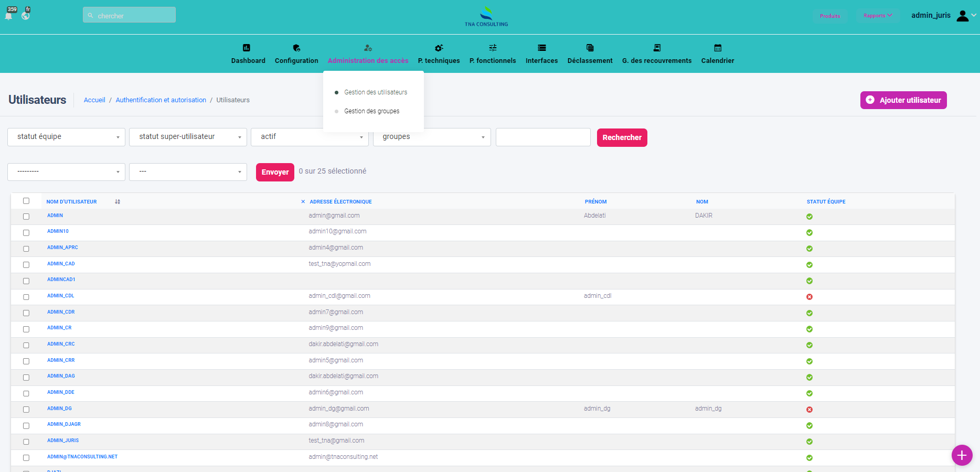Open the notifications bell icon
Screen dimensions: 980x472
(x=9, y=16)
